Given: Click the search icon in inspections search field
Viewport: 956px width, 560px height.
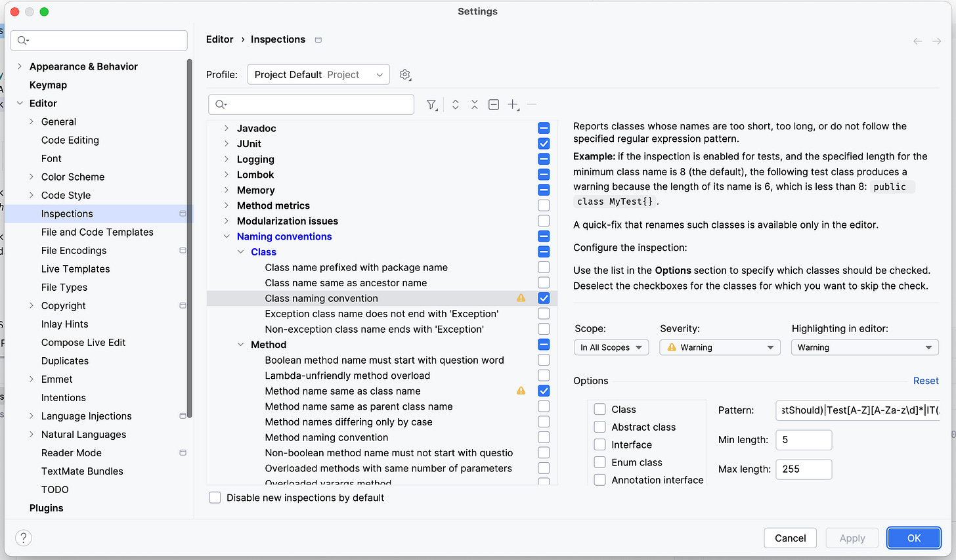Looking at the screenshot, I should point(221,105).
